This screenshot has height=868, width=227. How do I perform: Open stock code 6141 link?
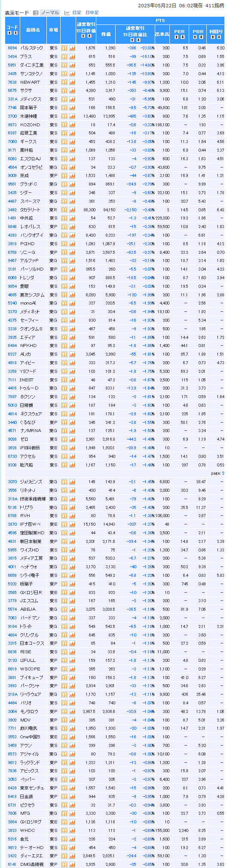click(12, 864)
